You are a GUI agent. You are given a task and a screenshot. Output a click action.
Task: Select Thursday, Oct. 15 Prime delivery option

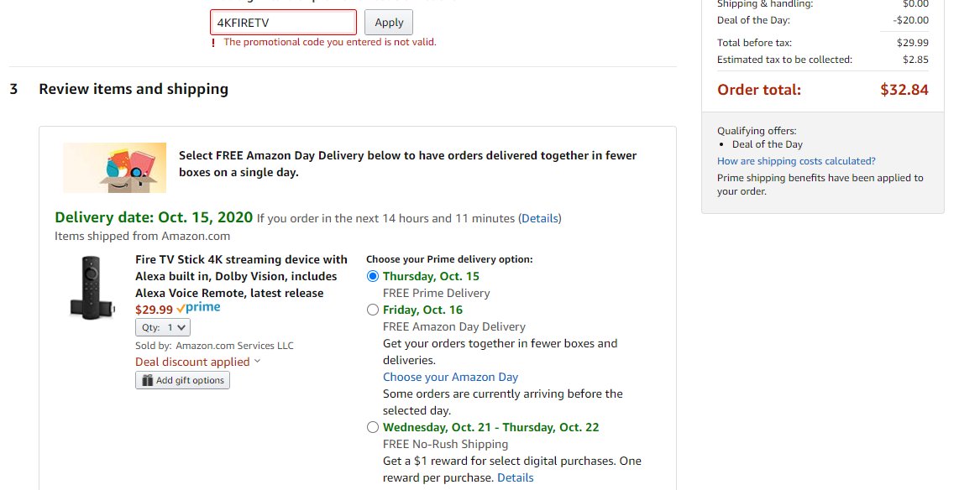[x=373, y=276]
